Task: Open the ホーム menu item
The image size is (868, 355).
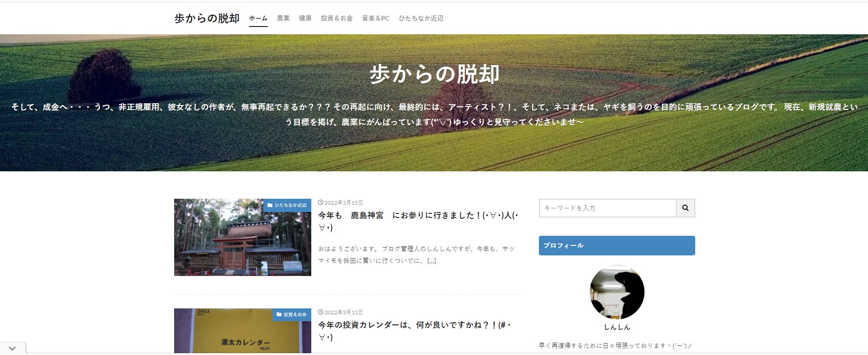Action: click(x=258, y=18)
